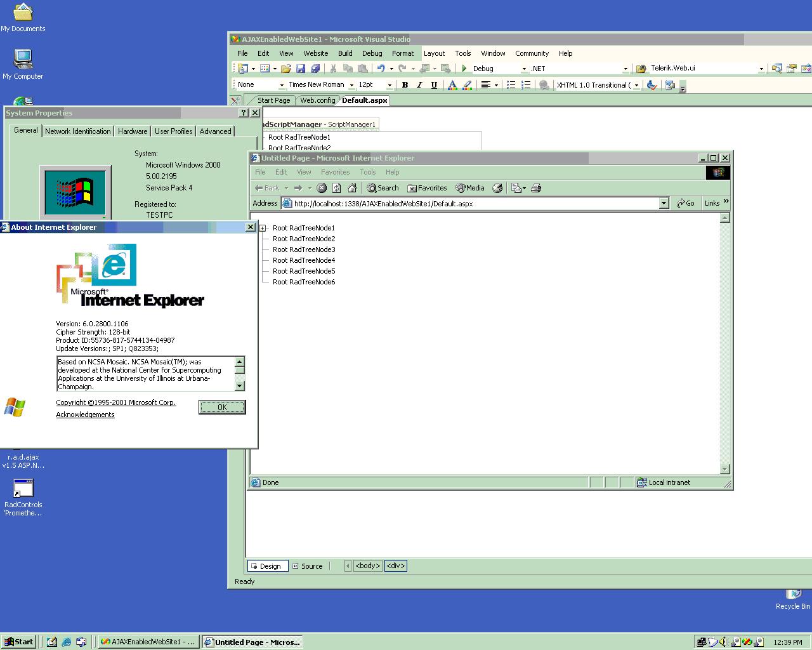
Task: Click Go button in Internet Explorer
Action: click(685, 203)
